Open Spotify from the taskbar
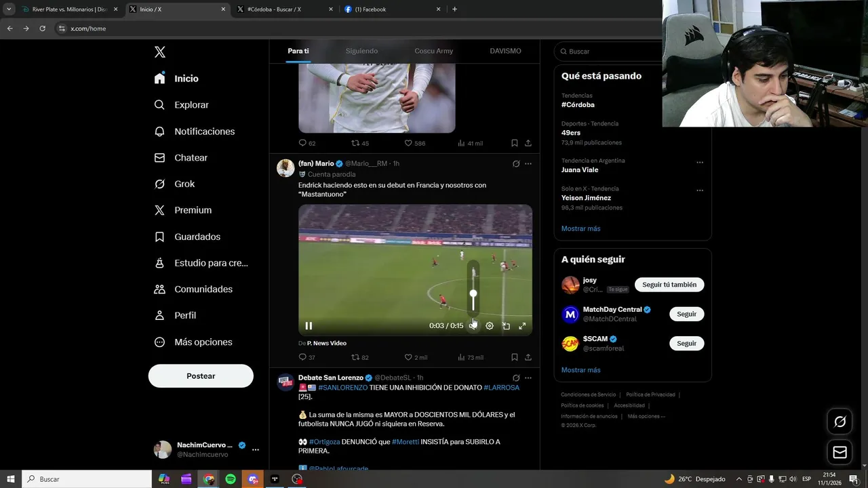This screenshot has width=868, height=488. [231, 479]
